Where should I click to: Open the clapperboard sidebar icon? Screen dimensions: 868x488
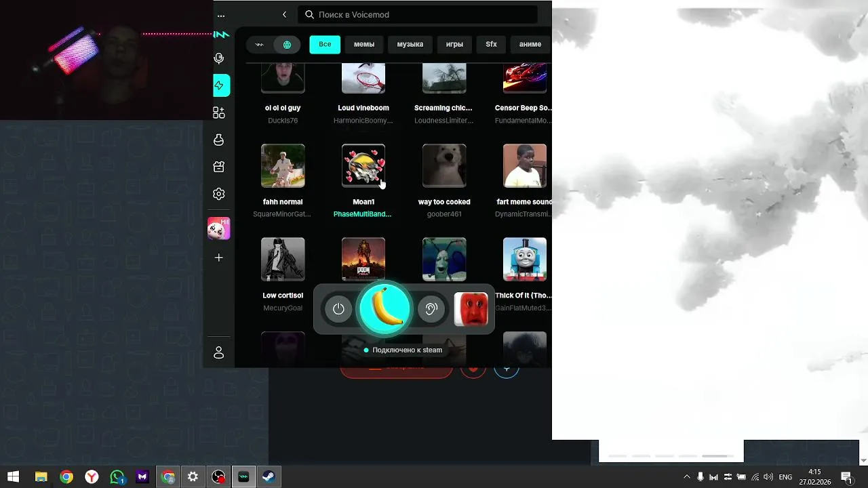point(219,167)
